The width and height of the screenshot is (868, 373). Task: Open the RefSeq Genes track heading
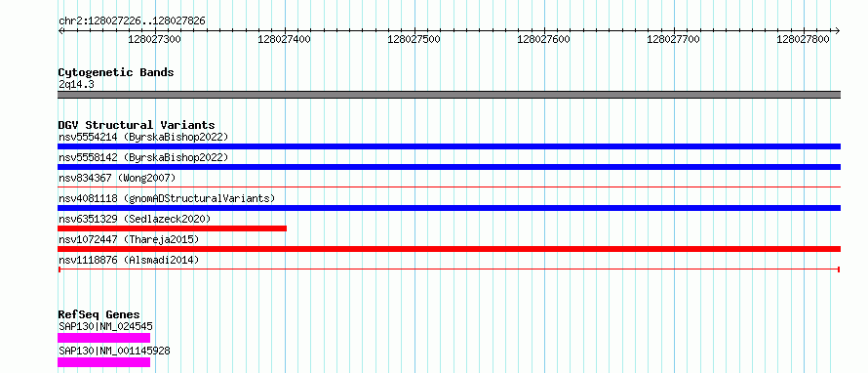coord(99,314)
